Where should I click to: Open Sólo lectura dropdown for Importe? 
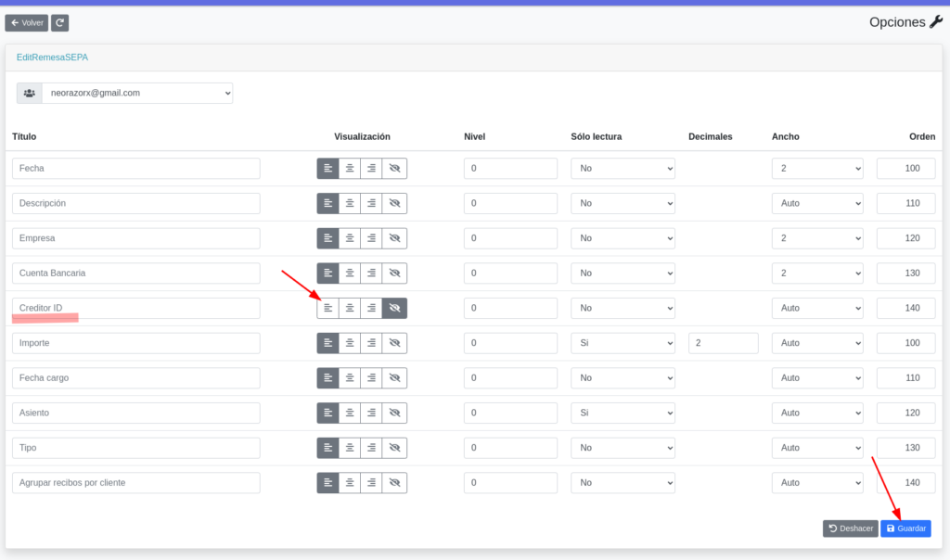point(623,343)
